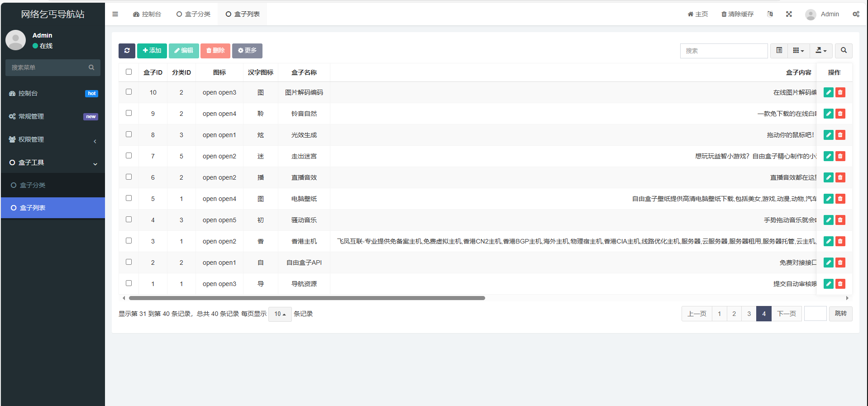Delete row 电脑壁纸 with red trash icon
This screenshot has height=406, width=868.
pyautogui.click(x=840, y=199)
